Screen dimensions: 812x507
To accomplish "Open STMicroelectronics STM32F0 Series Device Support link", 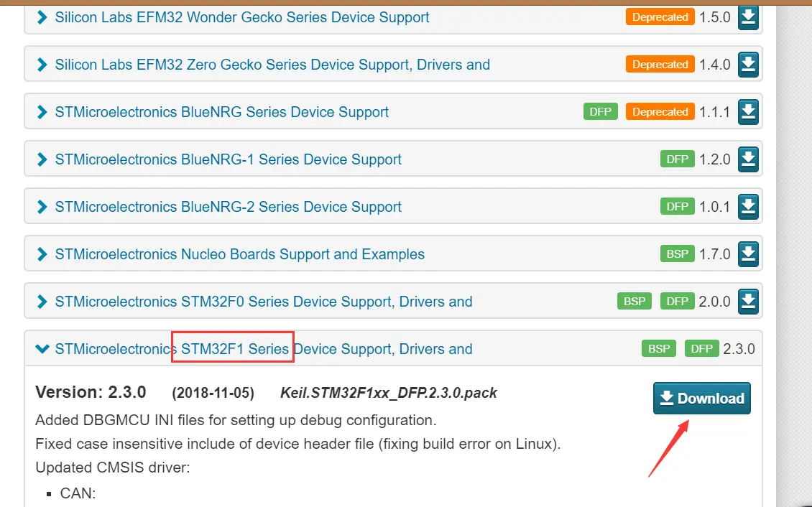I will pos(264,302).
